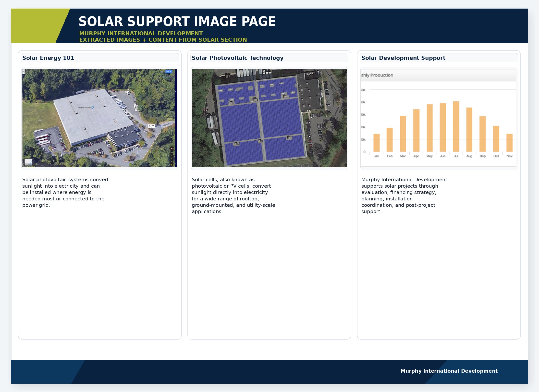Click the 'Murphy International Development' footer text
This screenshot has height=392, width=539.
point(449,371)
